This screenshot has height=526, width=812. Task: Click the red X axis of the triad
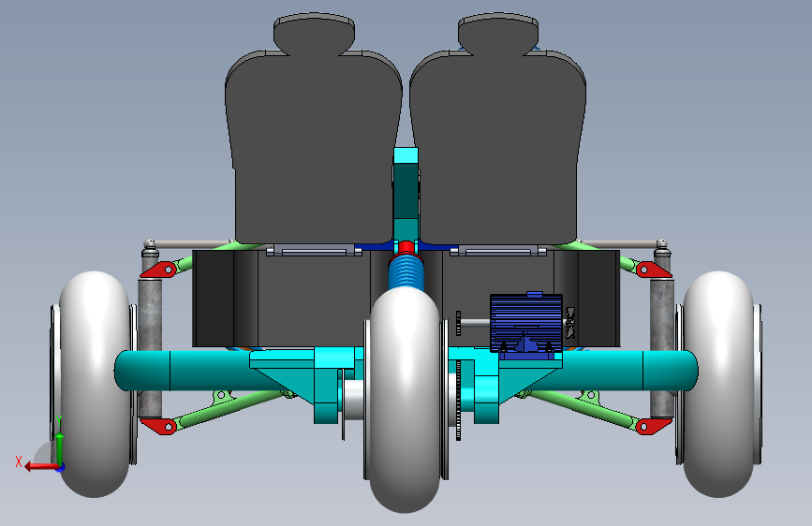(42, 467)
